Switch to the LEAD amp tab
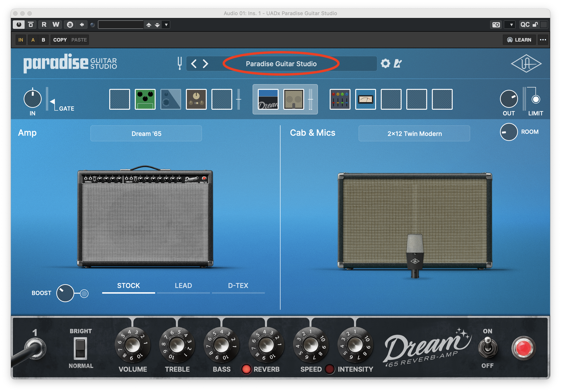The image size is (561, 392). coord(183,286)
